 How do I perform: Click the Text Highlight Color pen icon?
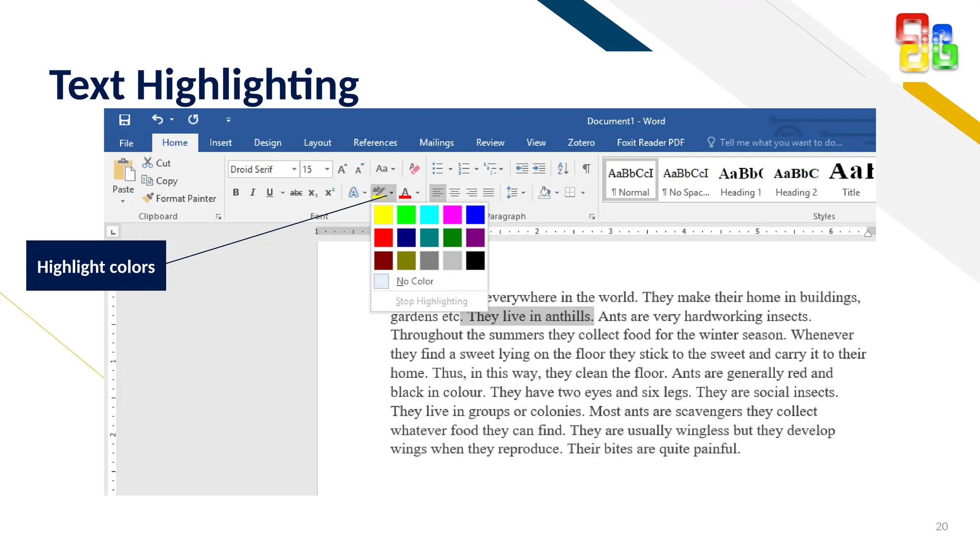379,192
